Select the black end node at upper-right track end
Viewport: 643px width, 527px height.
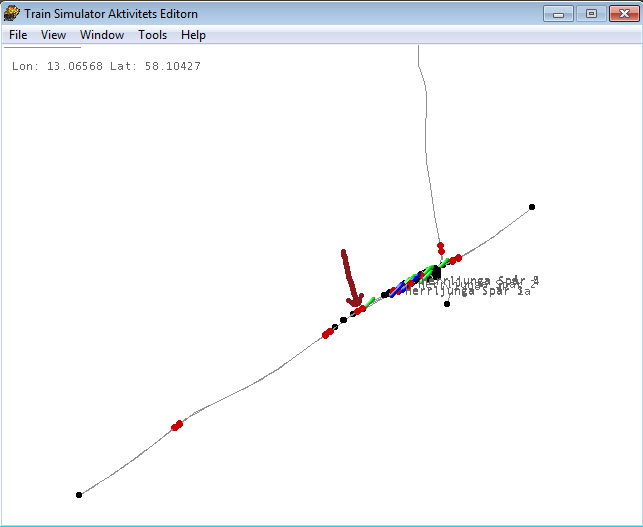[532, 207]
